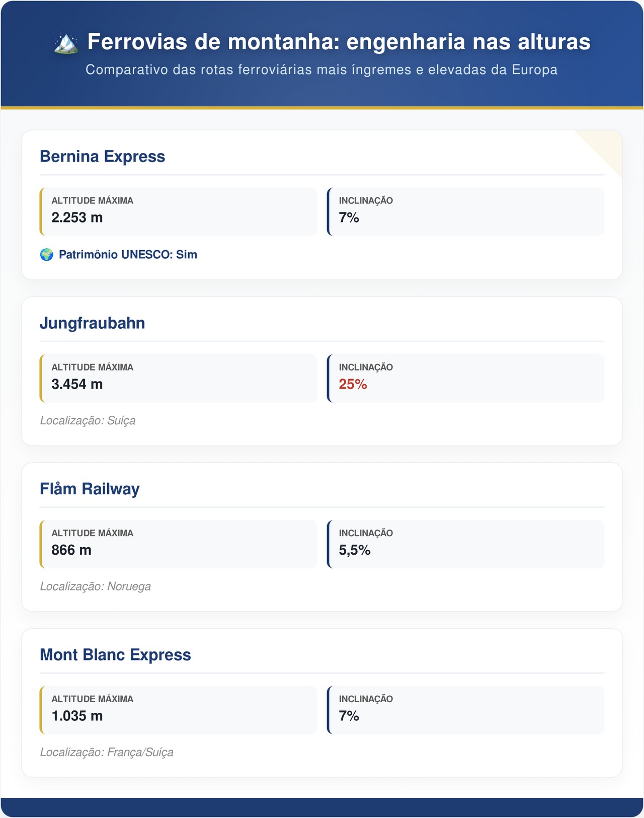Click the Comparativo das rotas subtitle text
644x818 pixels.
[321, 69]
